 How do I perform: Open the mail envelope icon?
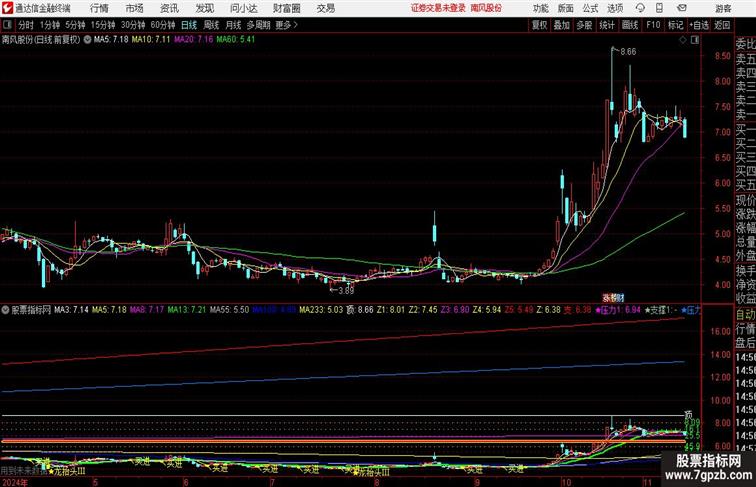[682, 8]
